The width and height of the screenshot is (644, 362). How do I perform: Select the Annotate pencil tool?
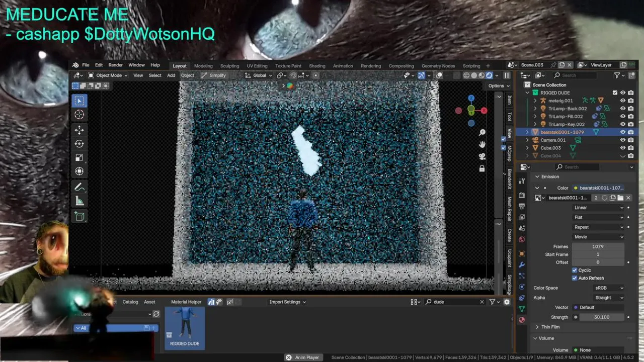79,187
